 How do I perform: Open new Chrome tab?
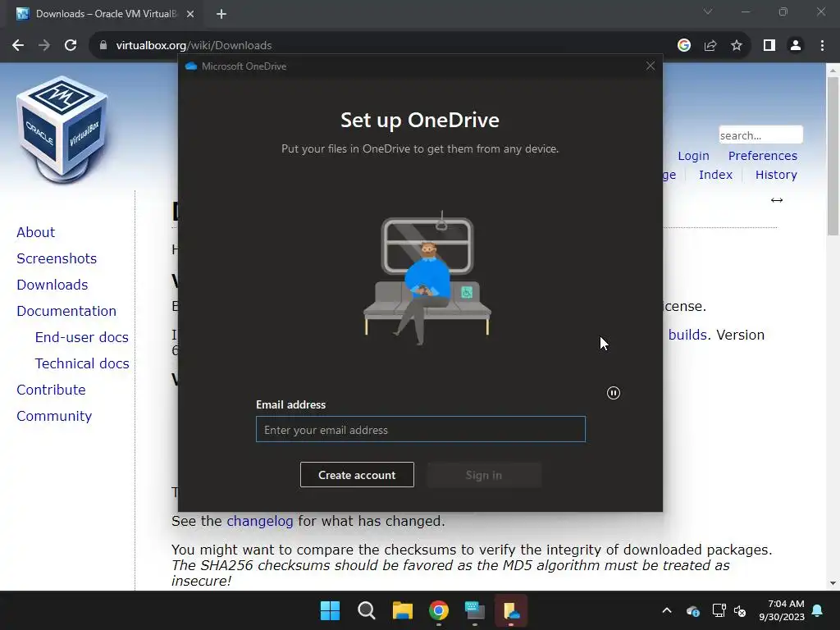click(x=221, y=14)
